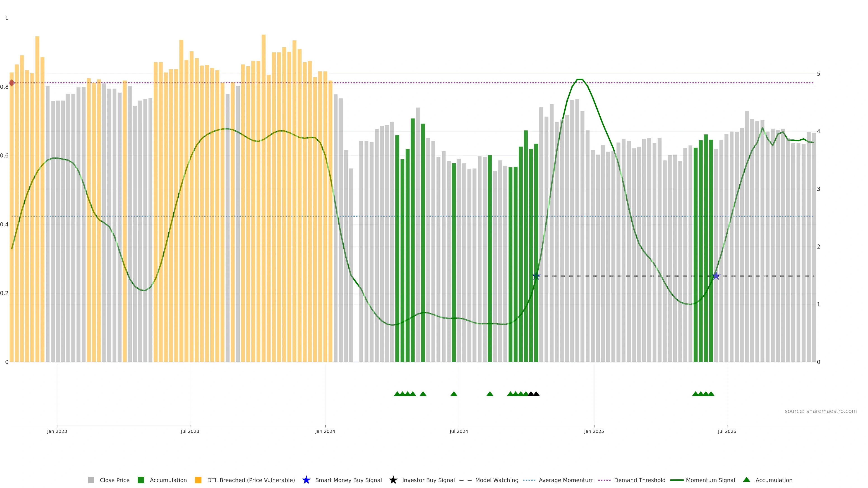Click the momentum line peak above Demand Threshold

[x=580, y=80]
